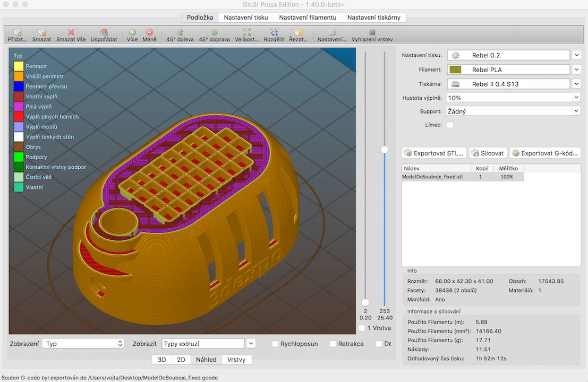
Task: Switch to Nastavení filamentu tab
Action: (x=307, y=18)
